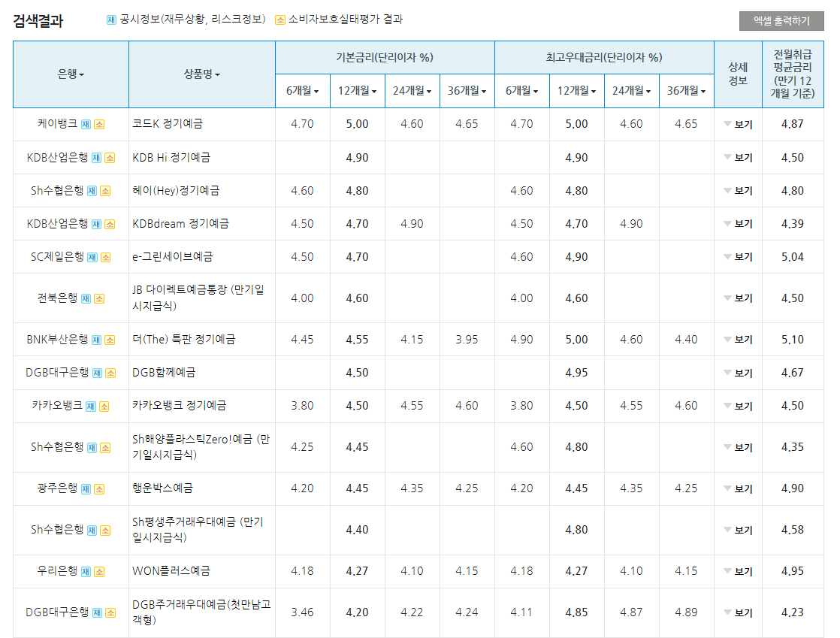
Task: Sort by 최고우대금리 12개월 column
Action: coord(576,91)
